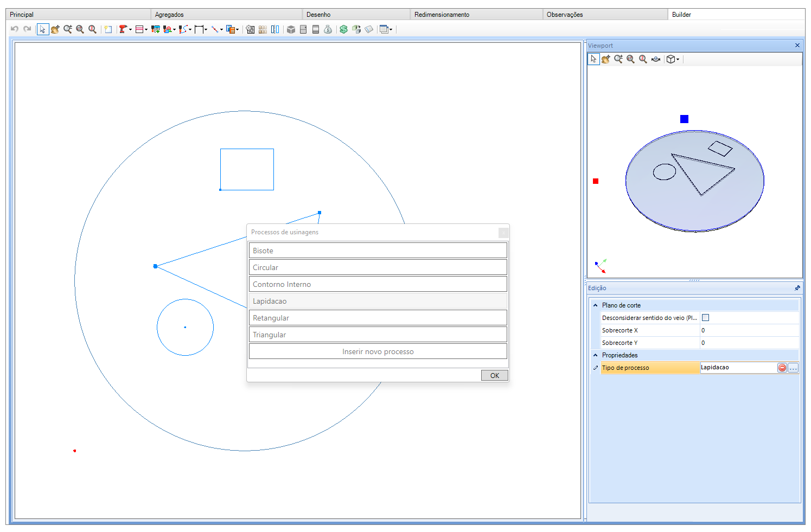Open the drill tool dropdown arrow
The width and height of the screenshot is (811, 532).
coord(131,30)
